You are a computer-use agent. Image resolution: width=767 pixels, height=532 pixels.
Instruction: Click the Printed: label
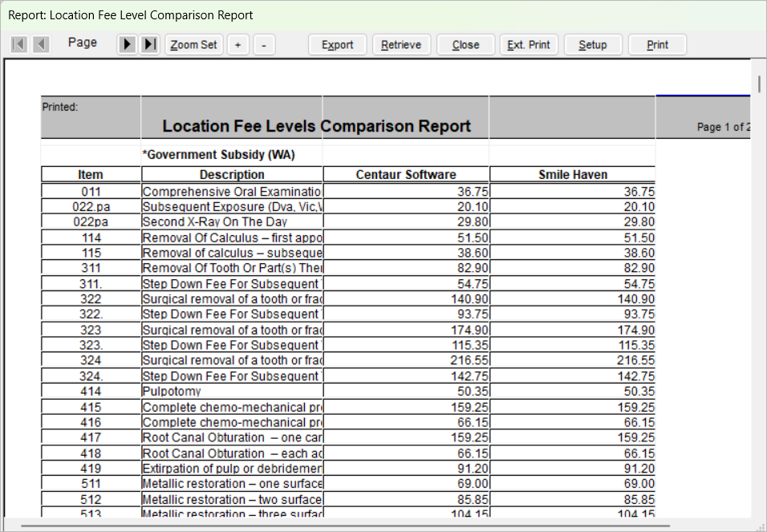(60, 108)
